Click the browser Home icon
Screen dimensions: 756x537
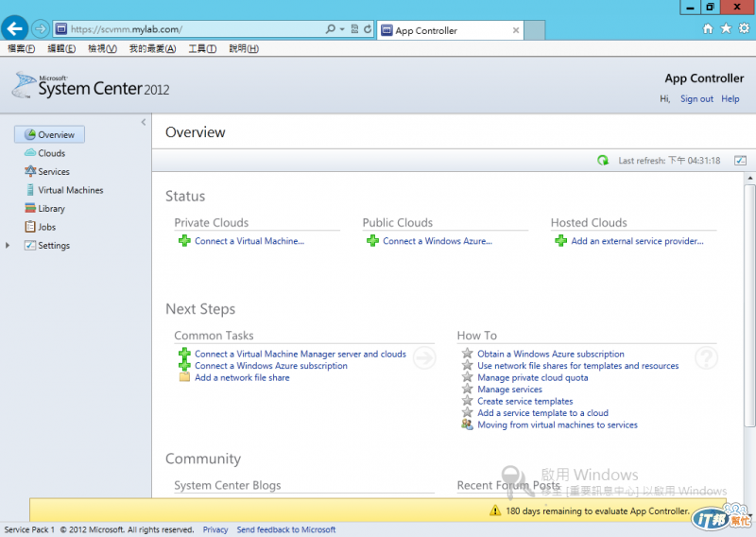click(707, 29)
